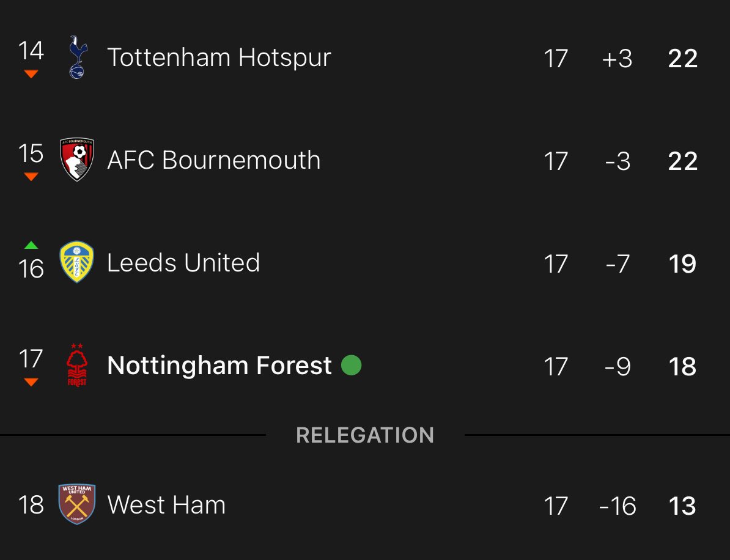The image size is (730, 560).
Task: Tap the Nottingham Forest tree logo
Action: (77, 366)
